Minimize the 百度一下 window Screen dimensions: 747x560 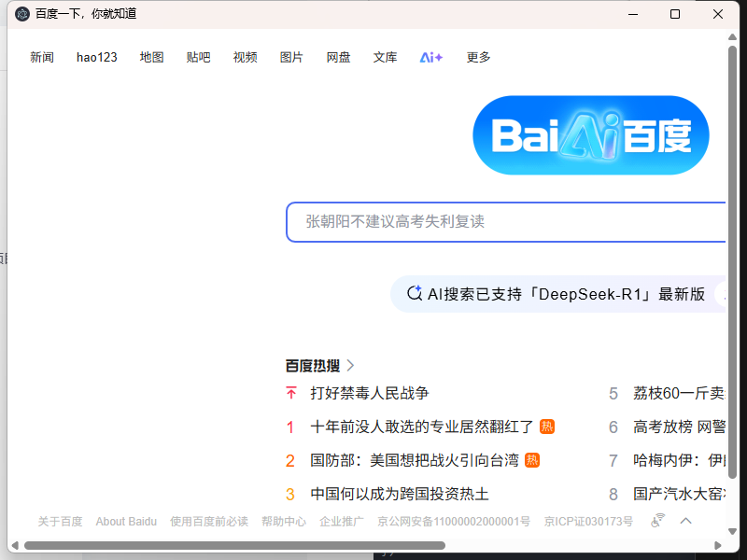pyautogui.click(x=633, y=14)
